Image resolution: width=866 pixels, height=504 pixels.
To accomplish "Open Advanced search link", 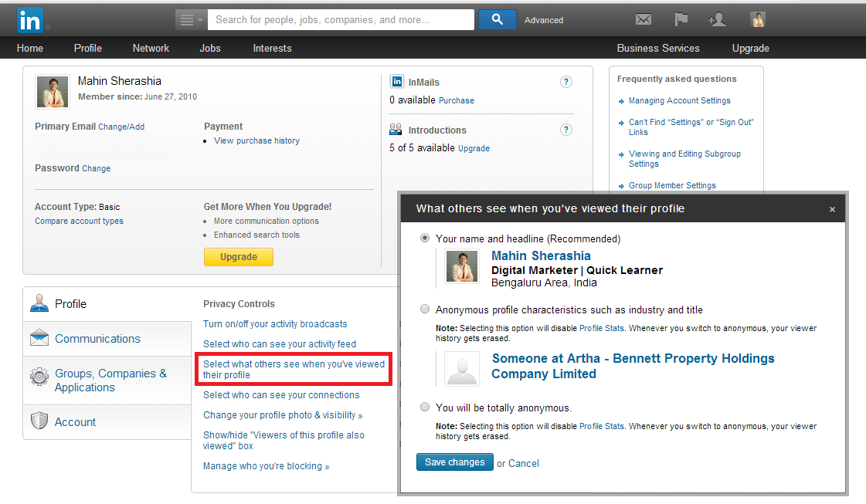I will pyautogui.click(x=543, y=20).
